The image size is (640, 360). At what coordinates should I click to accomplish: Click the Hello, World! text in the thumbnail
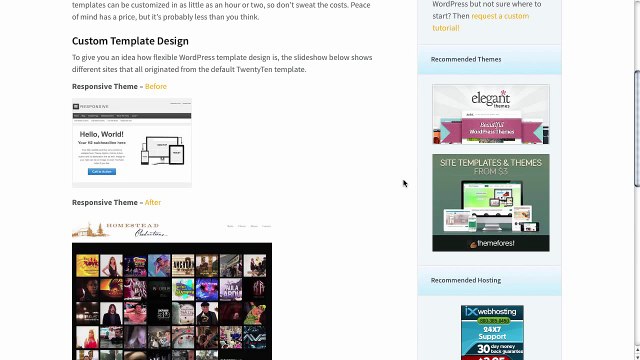click(102, 134)
